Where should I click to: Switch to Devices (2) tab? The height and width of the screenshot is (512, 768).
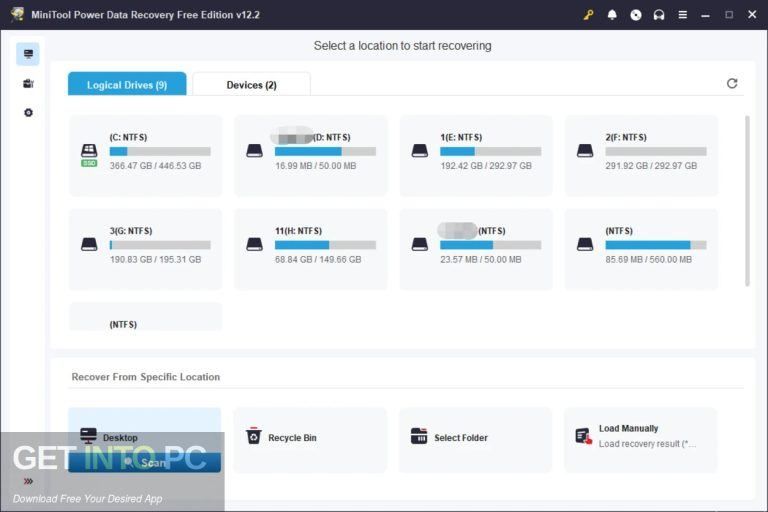click(x=251, y=84)
